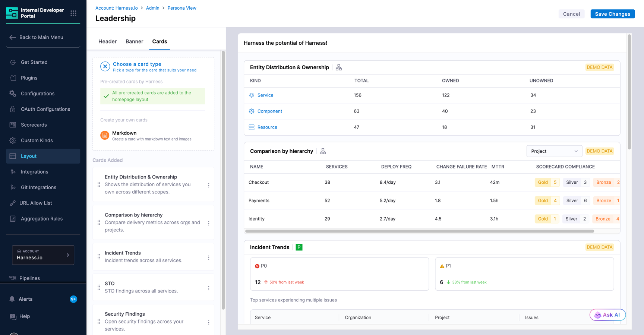This screenshot has width=644, height=335.
Task: Click horizontal scrollbar of Comparison by hierarchy table
Action: coord(420,231)
